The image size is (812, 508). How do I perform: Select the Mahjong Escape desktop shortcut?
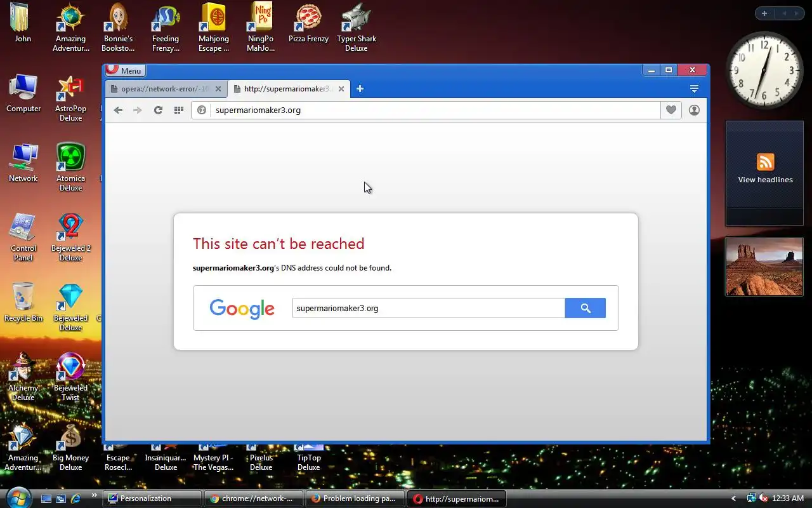coord(214,28)
